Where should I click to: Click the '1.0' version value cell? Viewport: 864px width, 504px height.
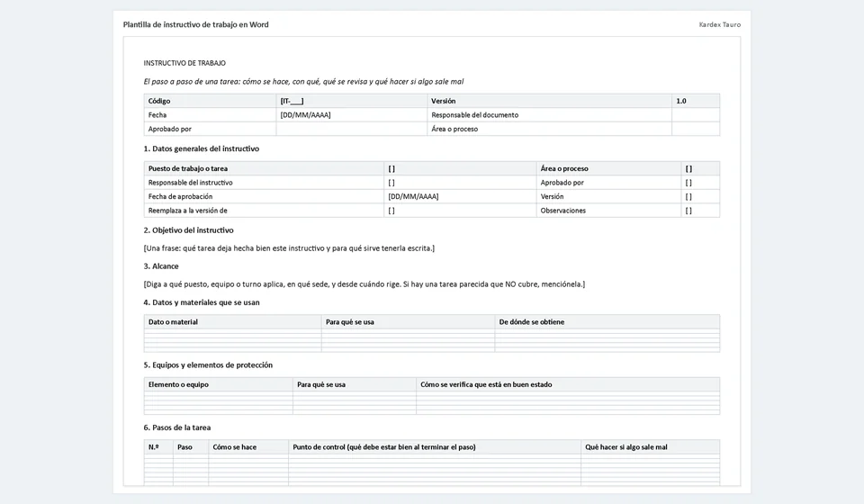click(x=696, y=101)
